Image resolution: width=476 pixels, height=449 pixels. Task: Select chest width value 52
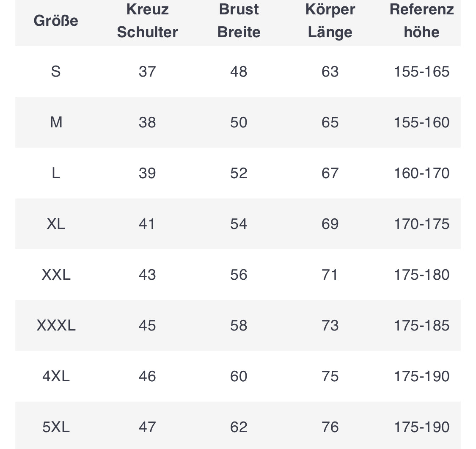click(239, 173)
